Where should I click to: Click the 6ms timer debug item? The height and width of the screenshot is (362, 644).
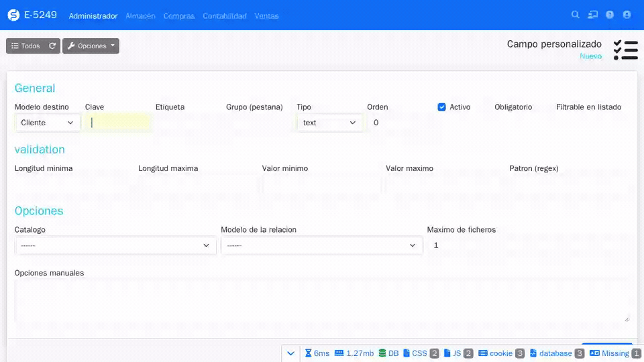pos(317,353)
